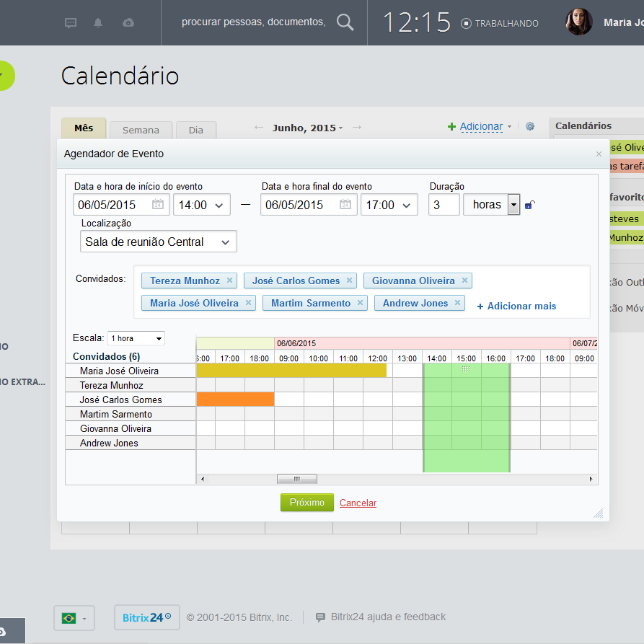
Task: Click the search magnifier icon
Action: click(345, 22)
